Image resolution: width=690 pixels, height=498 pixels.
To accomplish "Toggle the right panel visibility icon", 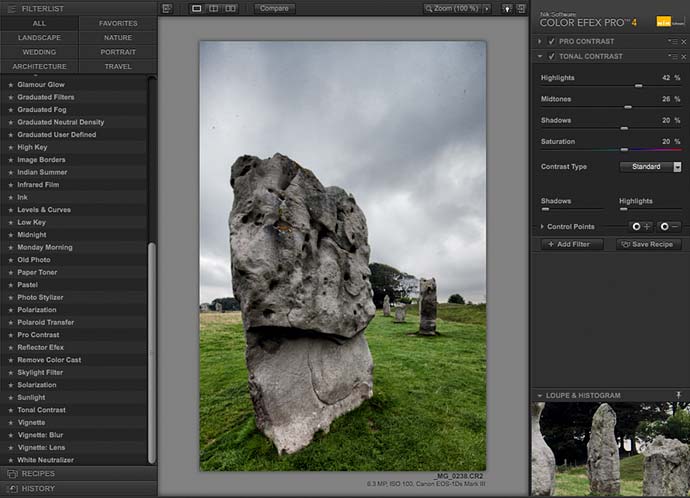I will point(521,8).
